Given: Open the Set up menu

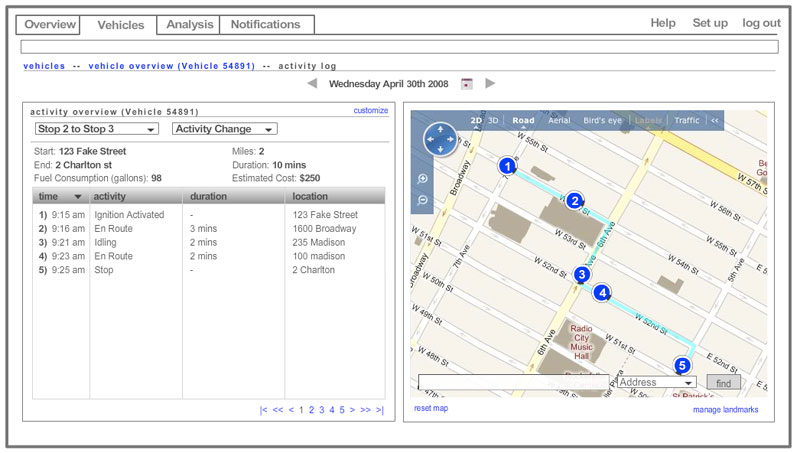Looking at the screenshot, I should point(710,23).
